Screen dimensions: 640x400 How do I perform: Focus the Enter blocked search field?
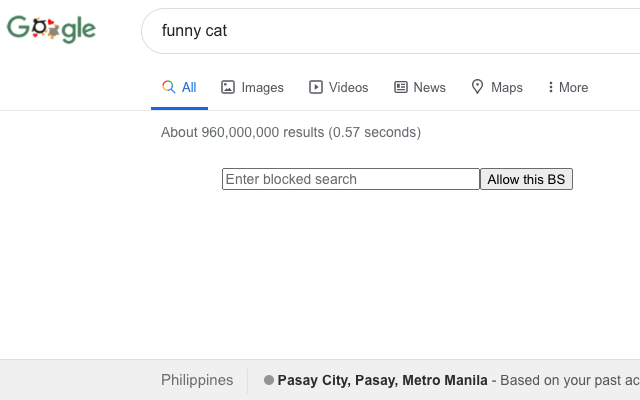tap(351, 179)
